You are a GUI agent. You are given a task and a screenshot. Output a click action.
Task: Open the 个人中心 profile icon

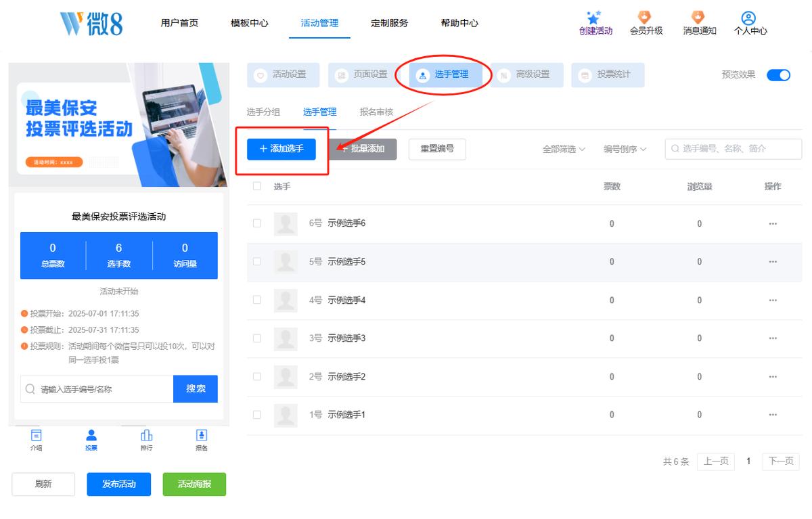749,18
